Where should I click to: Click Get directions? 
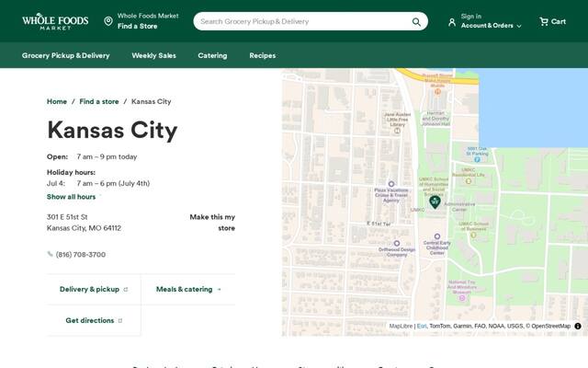point(94,320)
